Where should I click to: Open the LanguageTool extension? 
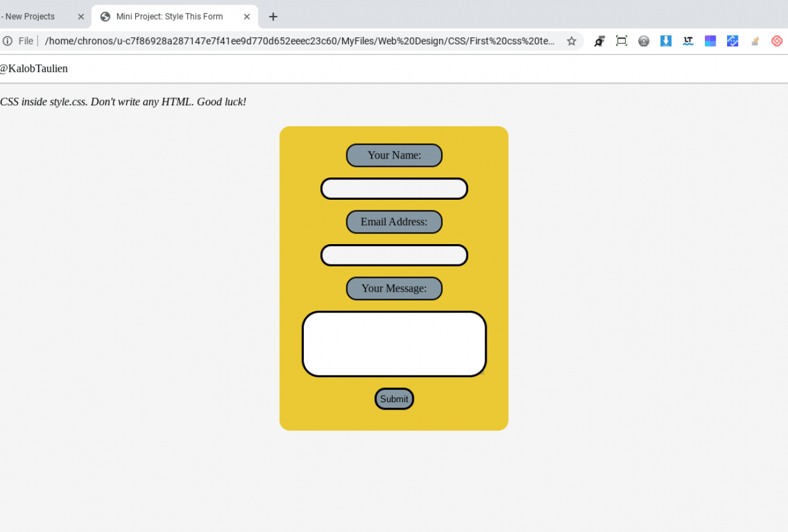tap(688, 41)
